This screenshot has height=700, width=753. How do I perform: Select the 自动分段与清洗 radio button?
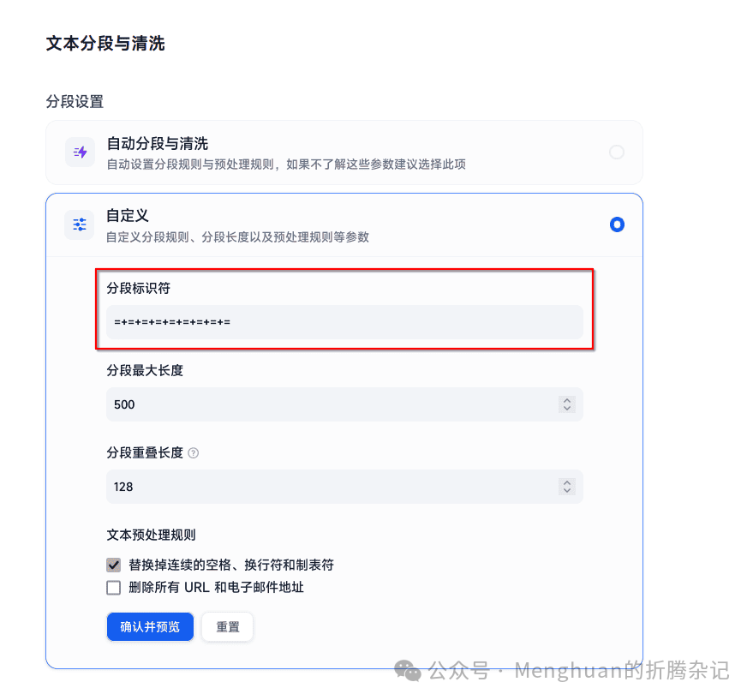pyautogui.click(x=617, y=152)
